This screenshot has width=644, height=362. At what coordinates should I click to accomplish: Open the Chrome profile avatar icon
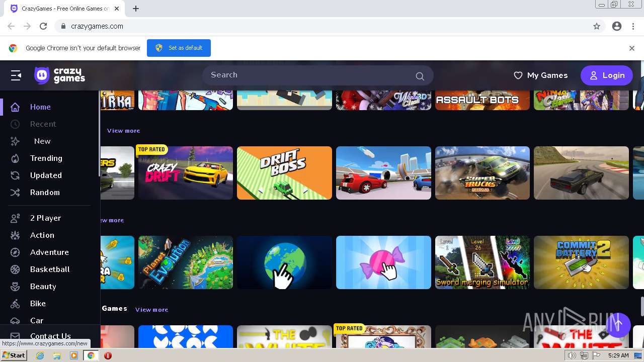(x=617, y=26)
